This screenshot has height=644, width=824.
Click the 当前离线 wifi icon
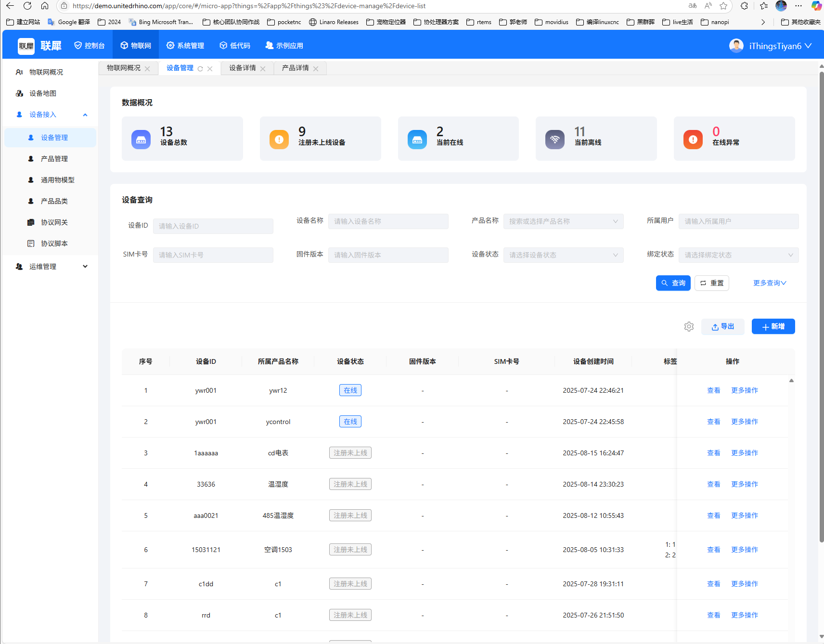pyautogui.click(x=555, y=140)
